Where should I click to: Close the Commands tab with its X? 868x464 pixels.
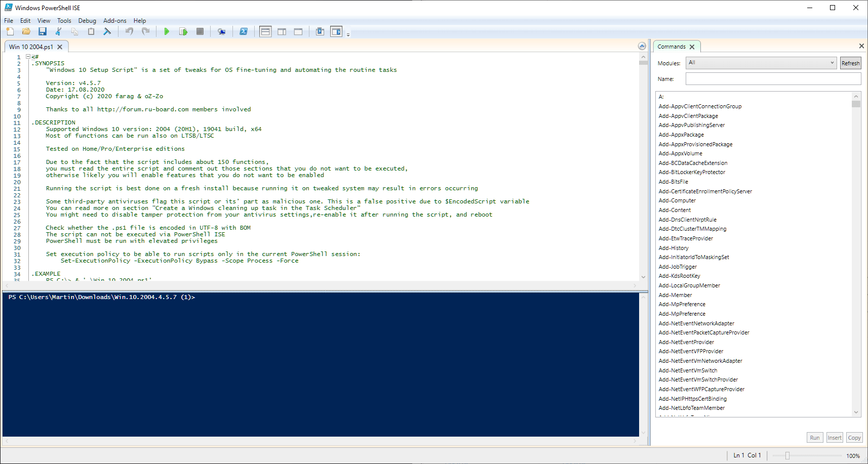[692, 47]
